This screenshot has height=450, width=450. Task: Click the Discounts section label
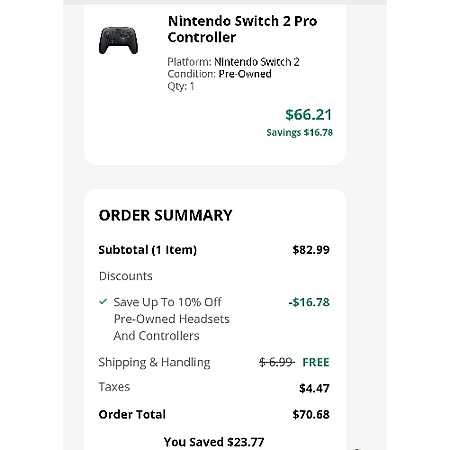(x=126, y=276)
